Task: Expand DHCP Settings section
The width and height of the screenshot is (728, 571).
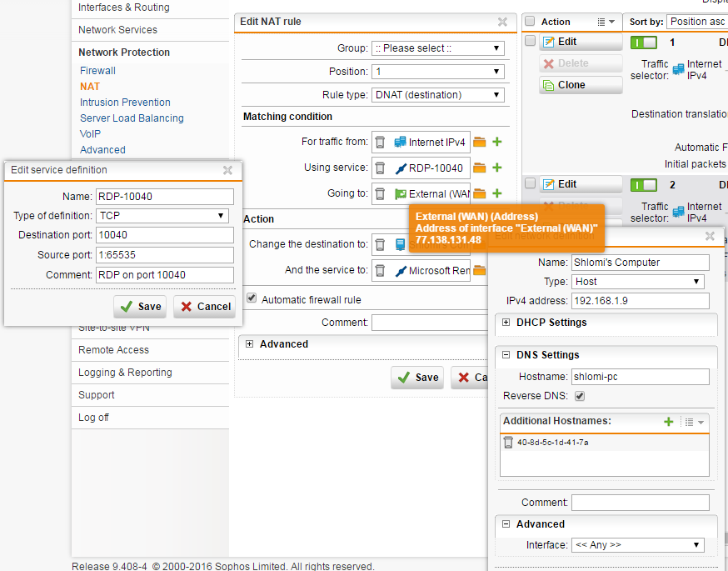Action: [506, 323]
